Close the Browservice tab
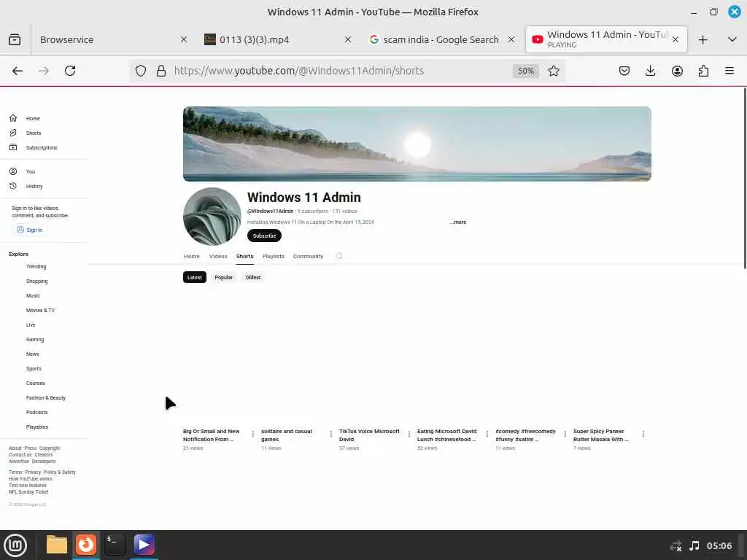Screen dimensions: 747x560 184,39
